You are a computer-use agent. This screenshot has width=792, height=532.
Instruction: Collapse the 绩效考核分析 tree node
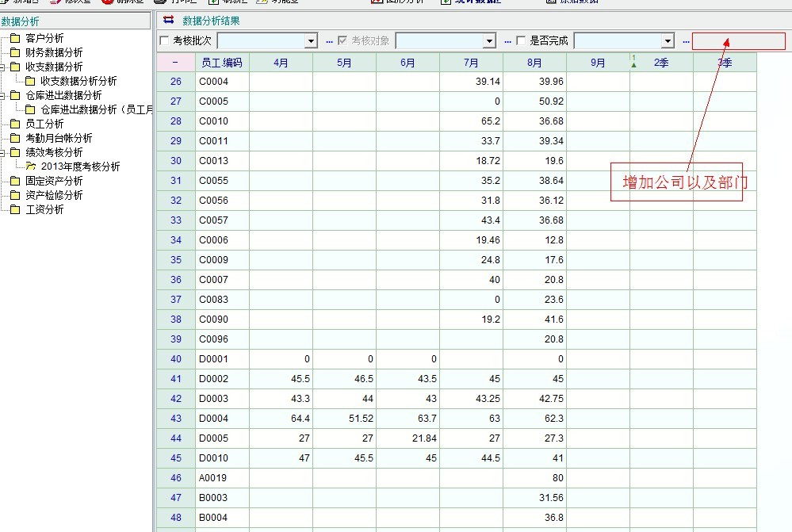coord(3,152)
